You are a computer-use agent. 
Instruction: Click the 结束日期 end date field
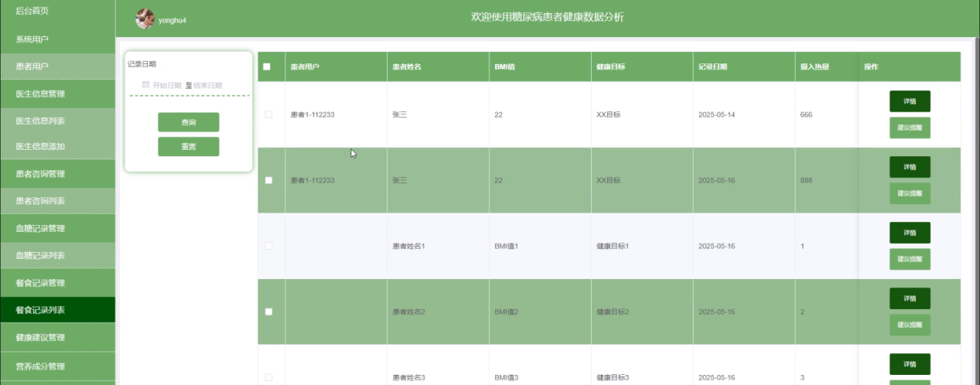(x=207, y=86)
